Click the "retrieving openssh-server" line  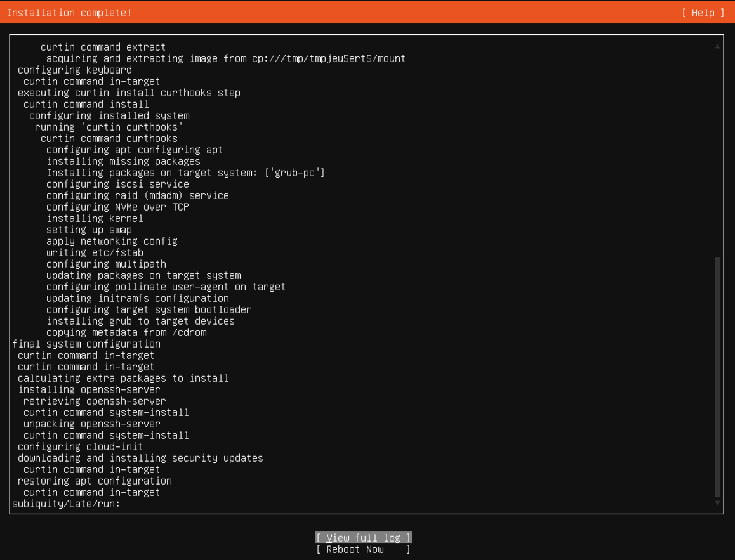click(95, 401)
